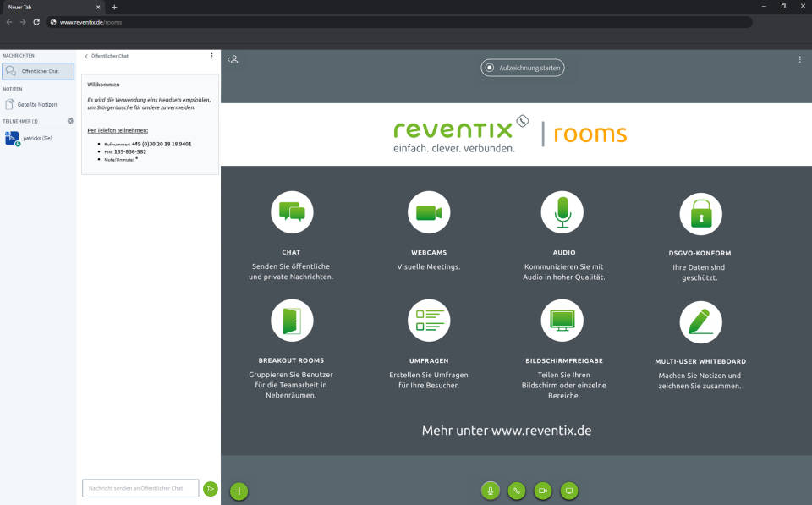812x505 pixels.
Task: Open the Öffentlicher Chat conversation
Action: (38, 71)
